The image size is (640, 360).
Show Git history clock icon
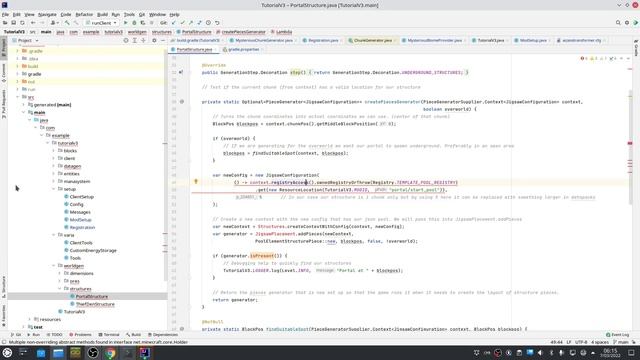(x=208, y=23)
